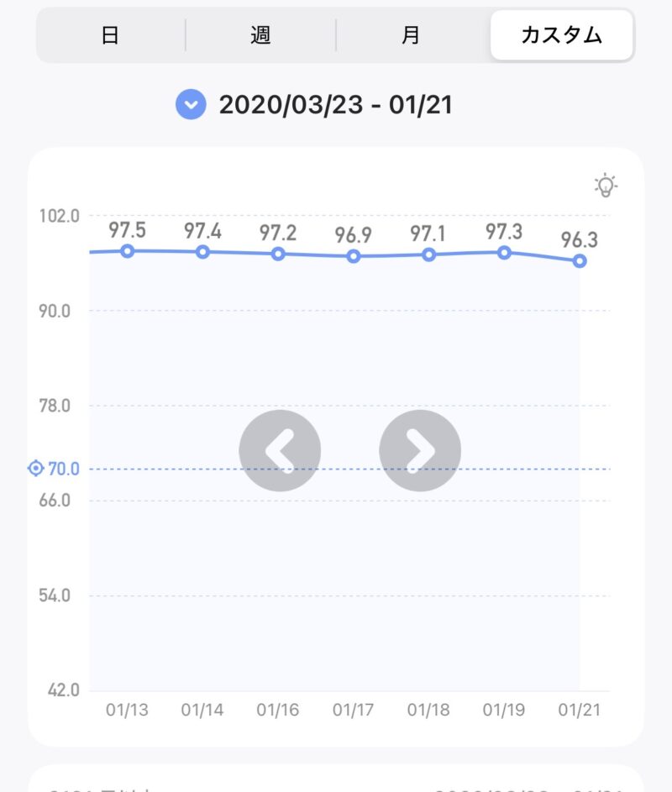Switch to the 日 tab
This screenshot has height=792, width=672.
[x=110, y=35]
